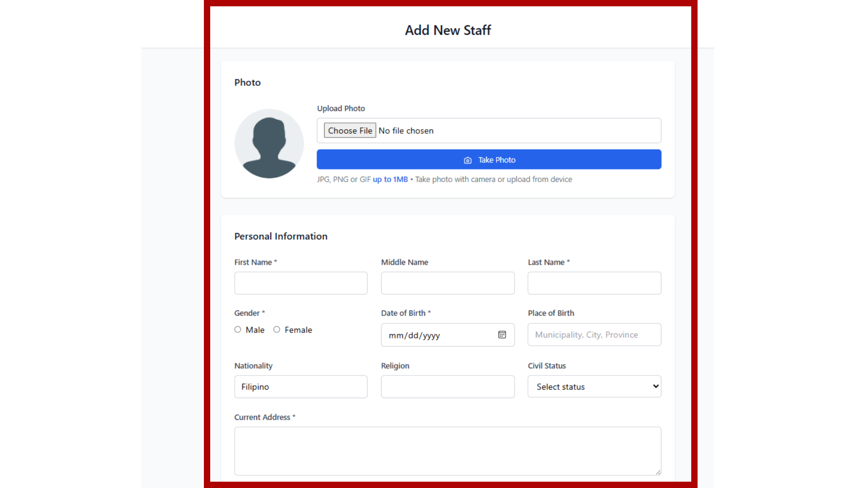The height and width of the screenshot is (488, 868).
Task: Click the 'up to 1MB' highlighted text
Action: (390, 179)
